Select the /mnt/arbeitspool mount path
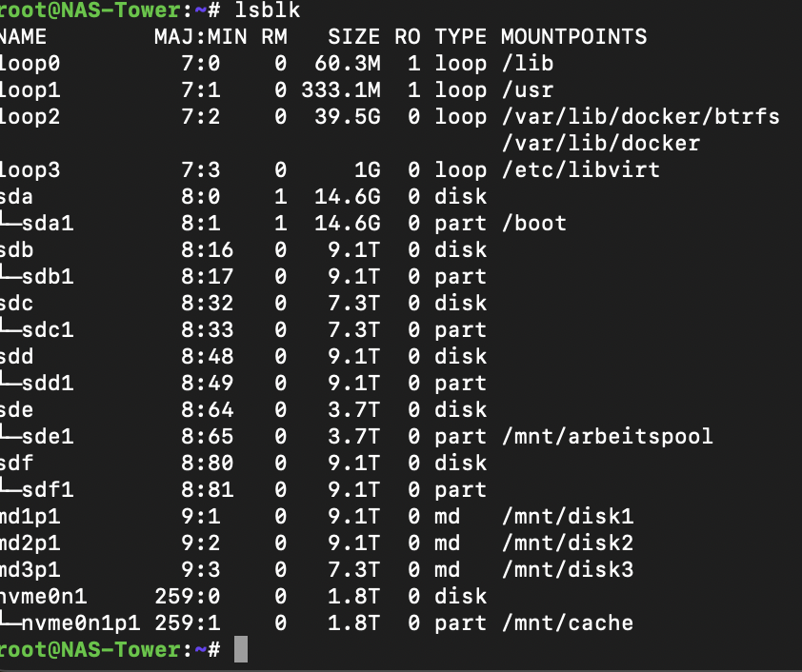This screenshot has height=672, width=802. click(x=608, y=436)
